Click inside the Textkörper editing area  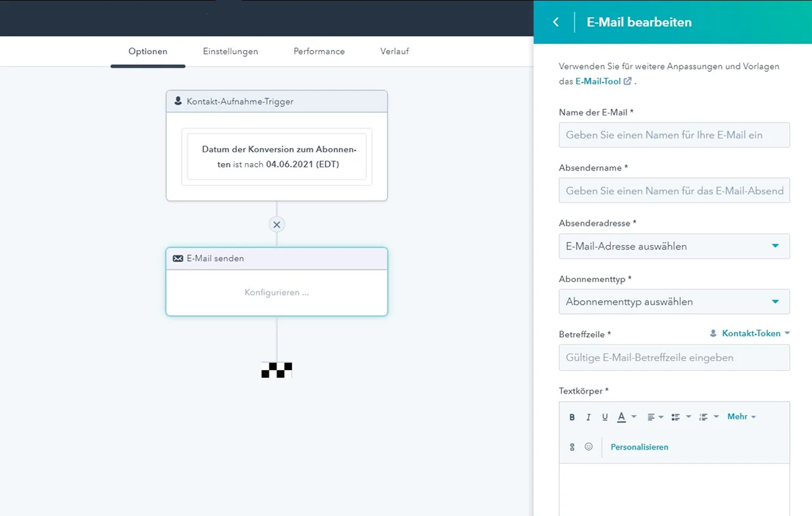(674, 489)
